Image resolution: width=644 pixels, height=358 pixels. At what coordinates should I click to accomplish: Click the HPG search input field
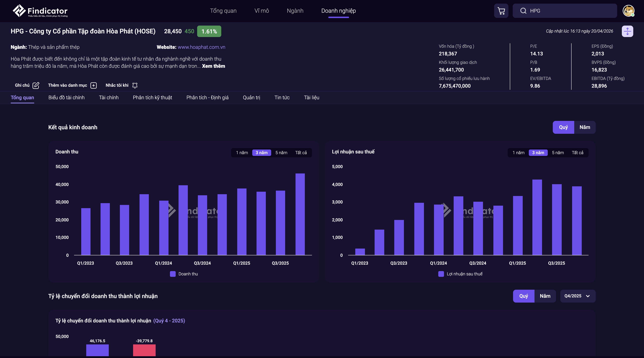(x=570, y=11)
